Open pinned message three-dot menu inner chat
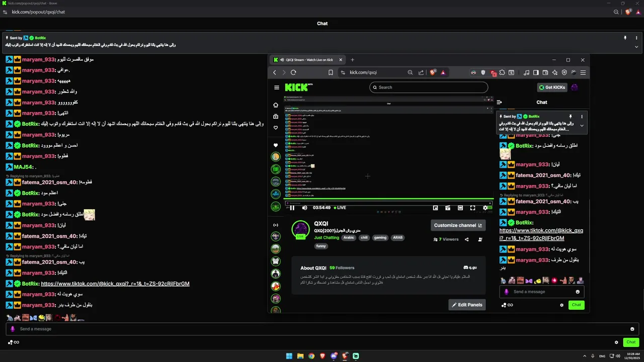This screenshot has height=362, width=644. pyautogui.click(x=582, y=117)
